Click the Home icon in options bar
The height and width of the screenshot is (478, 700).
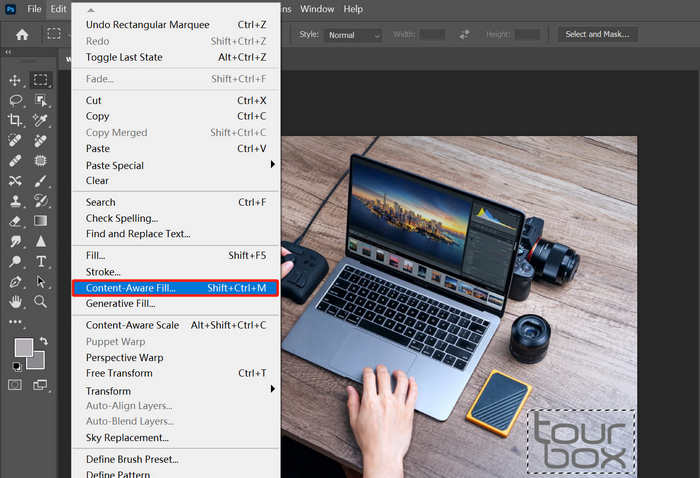[22, 34]
